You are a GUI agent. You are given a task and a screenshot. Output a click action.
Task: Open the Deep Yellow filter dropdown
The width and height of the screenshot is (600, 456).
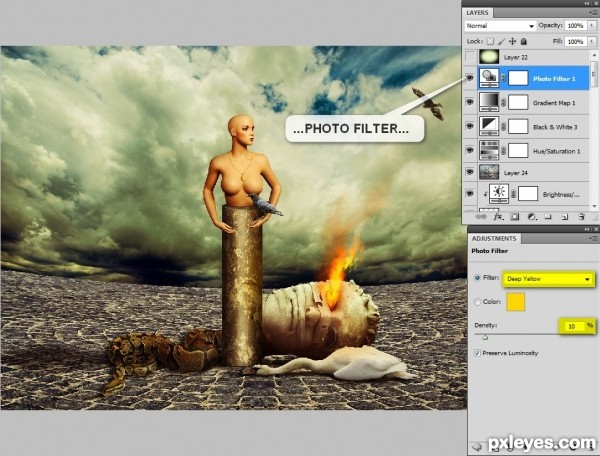coord(548,279)
